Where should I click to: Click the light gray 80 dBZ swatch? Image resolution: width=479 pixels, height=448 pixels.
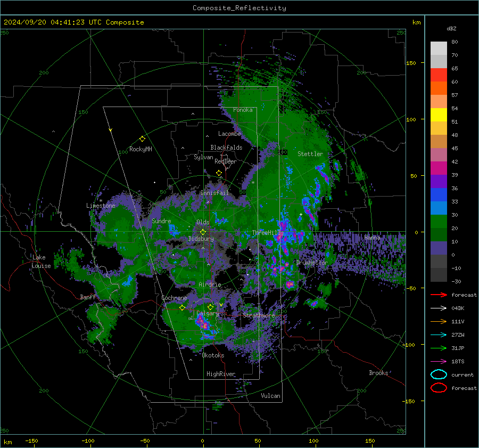[439, 48]
